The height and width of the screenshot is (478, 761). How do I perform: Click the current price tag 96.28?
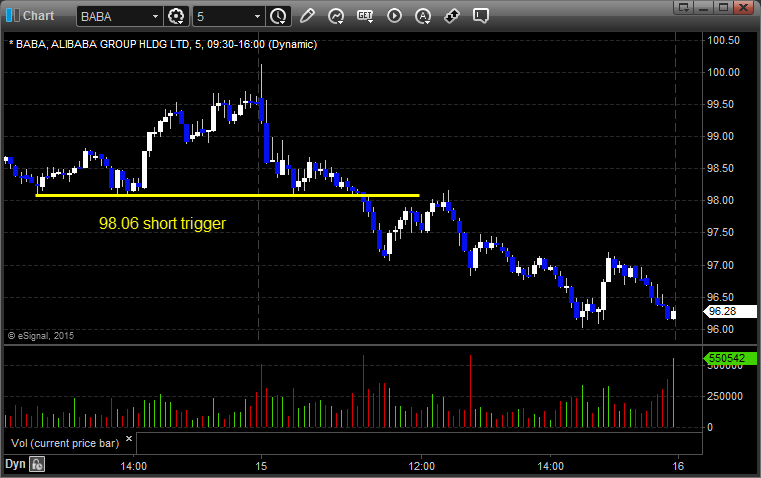730,312
